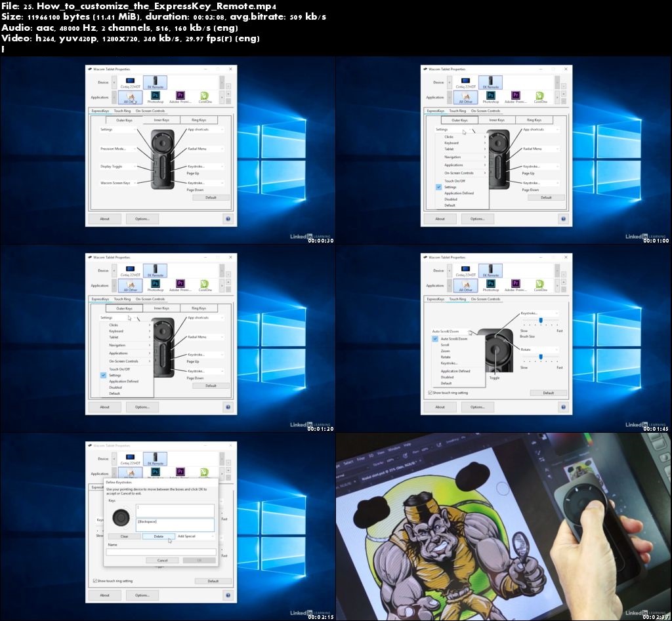
Task: Click Cancel button in Define Keystrokes dialog
Action: coord(163,560)
